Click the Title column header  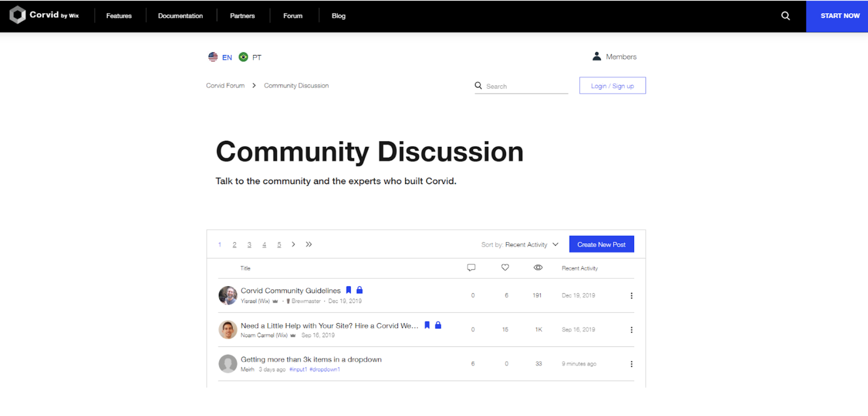(245, 268)
